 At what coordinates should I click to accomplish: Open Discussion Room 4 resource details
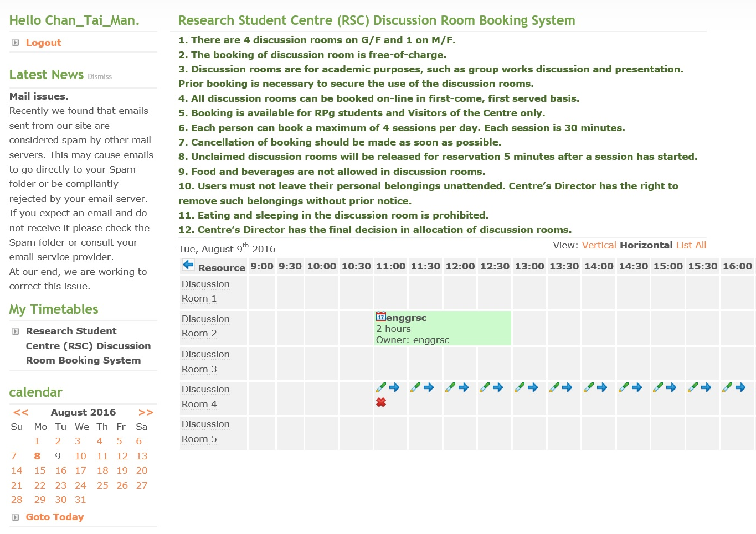pyautogui.click(x=205, y=396)
